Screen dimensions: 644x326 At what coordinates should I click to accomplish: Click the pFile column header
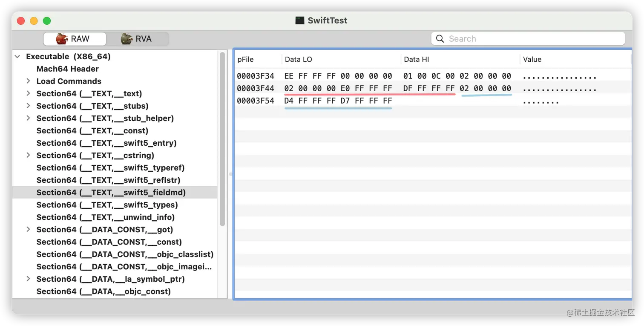[245, 59]
